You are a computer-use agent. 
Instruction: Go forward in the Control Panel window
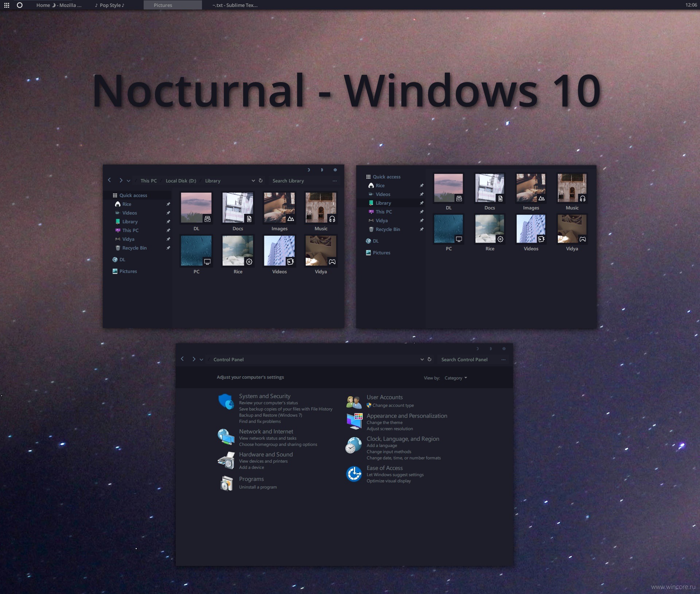tap(194, 359)
